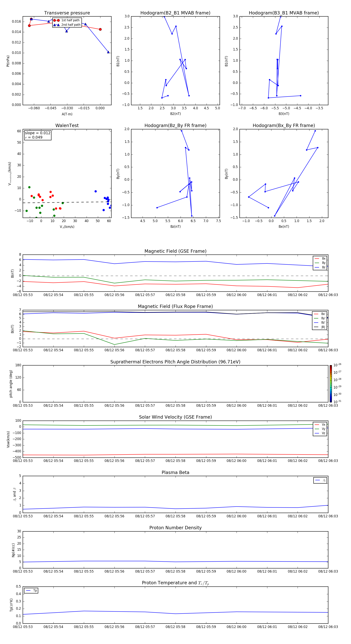This screenshot has width=351, height=644.
Task: Click the "Proton Number Density" title
Action: [x=175, y=528]
